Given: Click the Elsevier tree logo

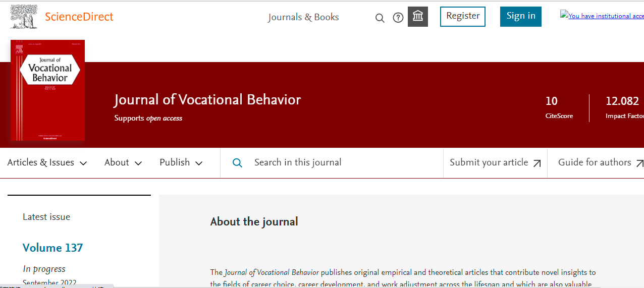Looking at the screenshot, I should 24,17.
